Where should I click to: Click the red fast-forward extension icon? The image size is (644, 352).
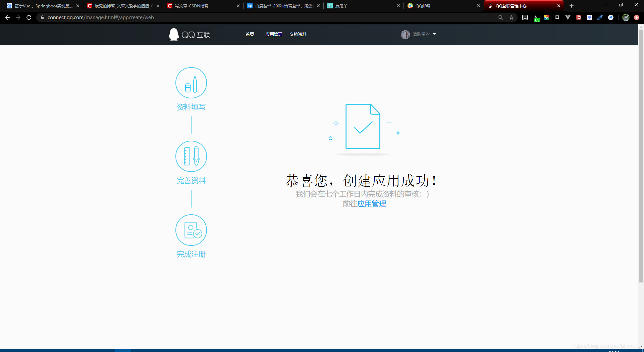pos(578,17)
